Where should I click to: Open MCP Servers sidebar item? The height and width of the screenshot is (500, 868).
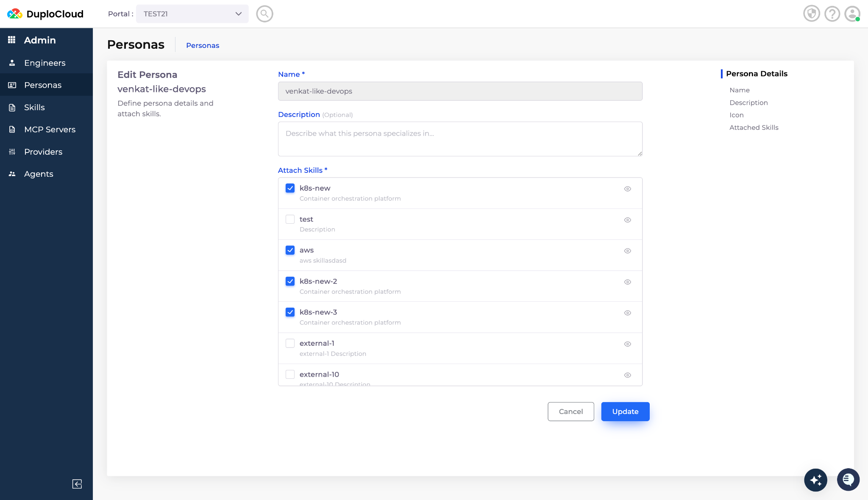click(x=50, y=130)
